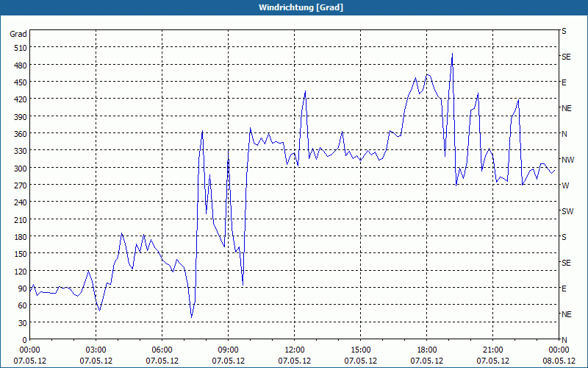Screen dimensions: 588x368
Task: Select the 06:00 time label
Action: [x=162, y=350]
